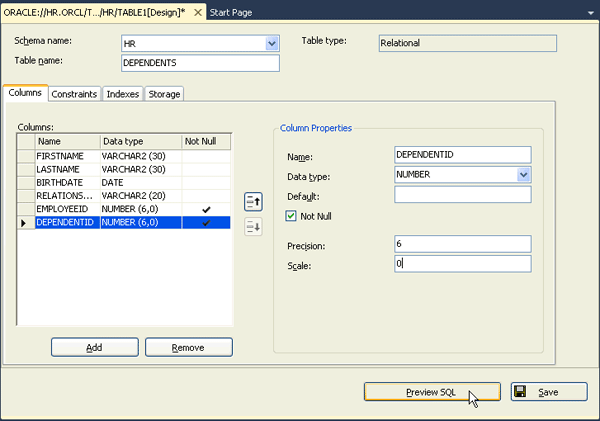Click the Scale field

pos(463,264)
